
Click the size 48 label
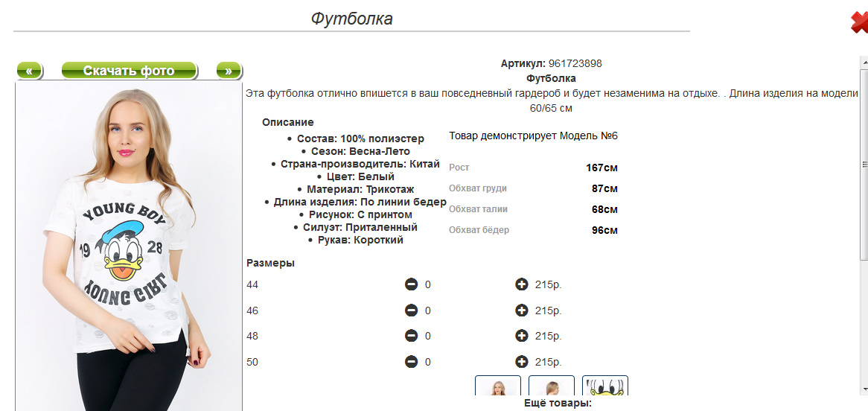coord(252,337)
